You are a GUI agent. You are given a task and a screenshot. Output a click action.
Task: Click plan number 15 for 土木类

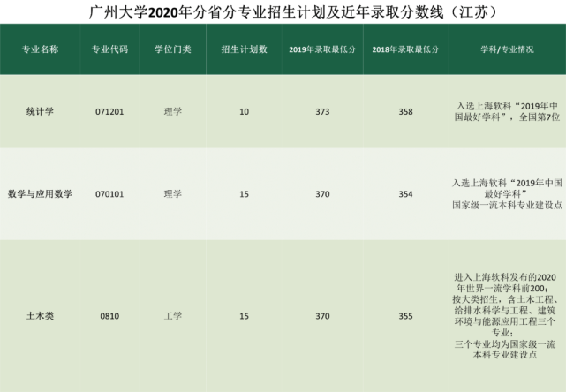point(244,316)
